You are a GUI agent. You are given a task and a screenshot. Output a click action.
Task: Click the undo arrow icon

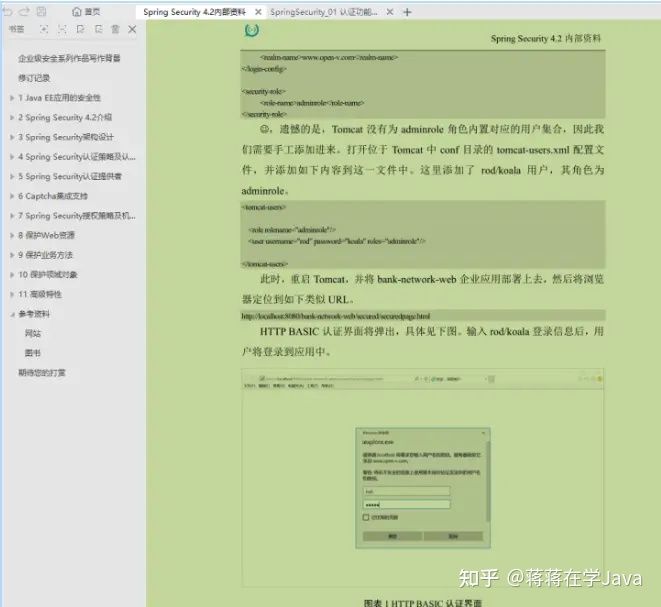click(8, 11)
